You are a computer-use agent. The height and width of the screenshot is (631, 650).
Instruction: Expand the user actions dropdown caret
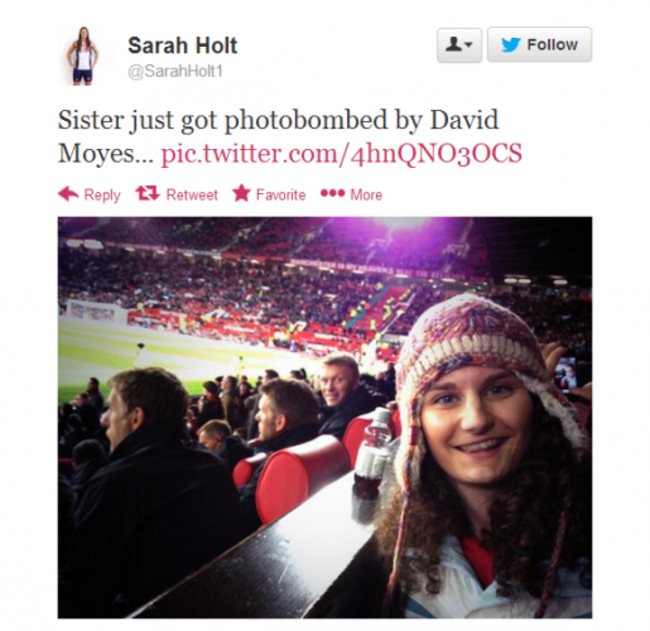[x=468, y=44]
